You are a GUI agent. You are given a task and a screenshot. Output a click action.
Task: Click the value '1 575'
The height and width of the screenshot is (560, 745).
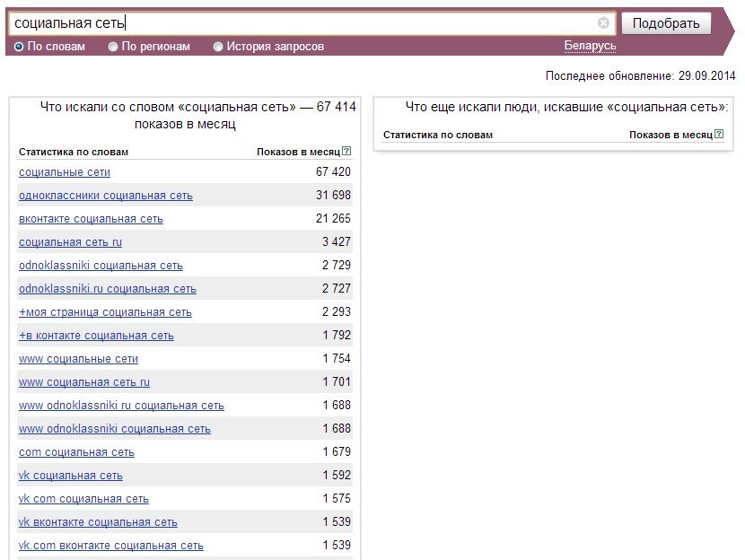tap(337, 498)
